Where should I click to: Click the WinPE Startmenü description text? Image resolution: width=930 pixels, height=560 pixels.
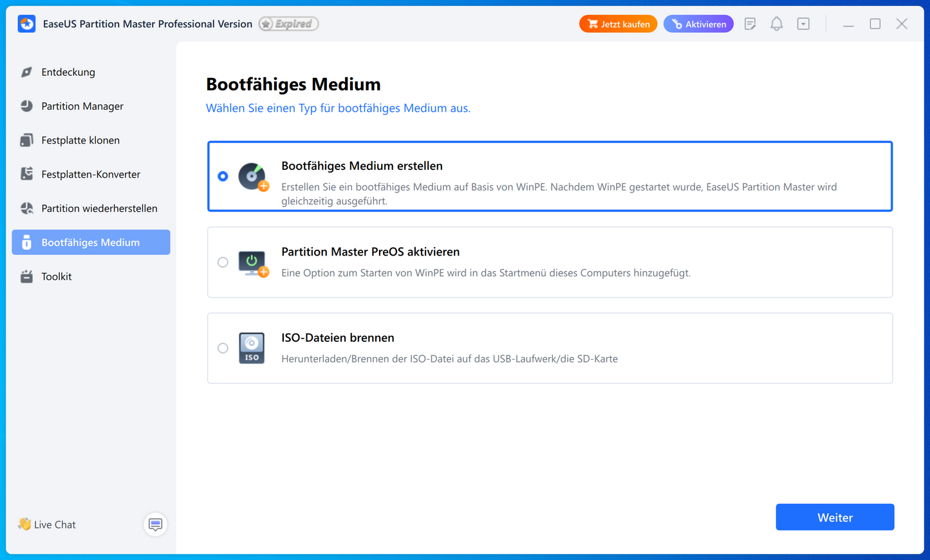(486, 273)
